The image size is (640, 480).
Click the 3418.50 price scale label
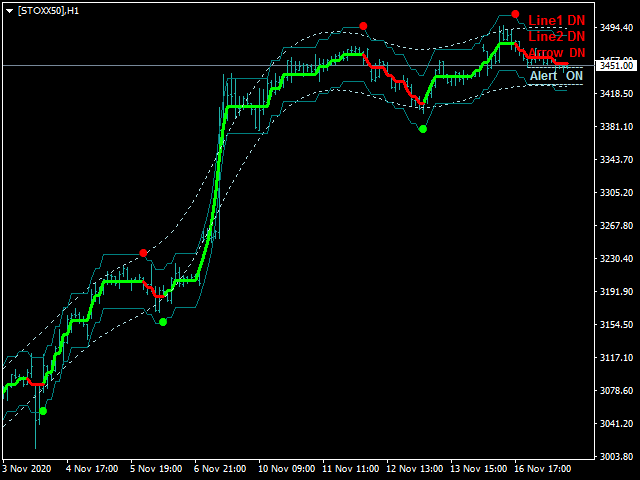pos(616,93)
